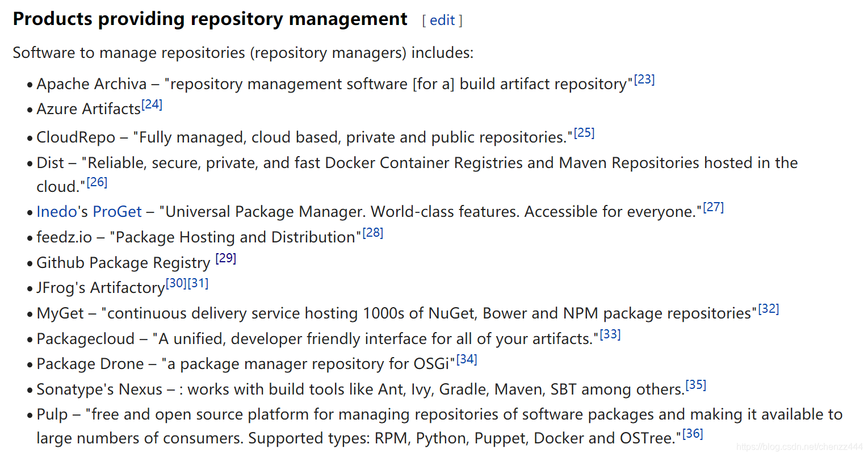
Task: Click the heading Products providing repository management
Action: [x=210, y=19]
